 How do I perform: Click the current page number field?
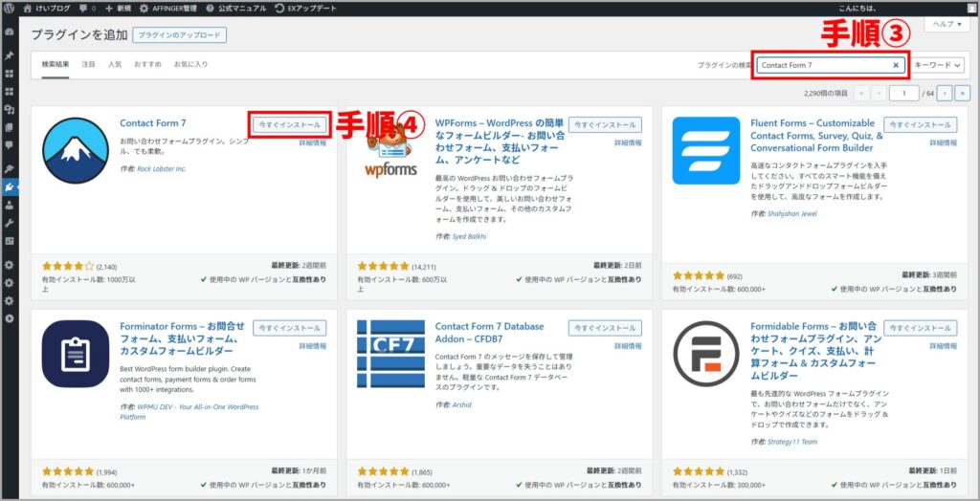tap(902, 93)
